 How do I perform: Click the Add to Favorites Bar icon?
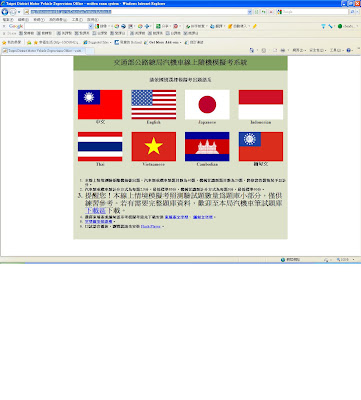(x=29, y=43)
